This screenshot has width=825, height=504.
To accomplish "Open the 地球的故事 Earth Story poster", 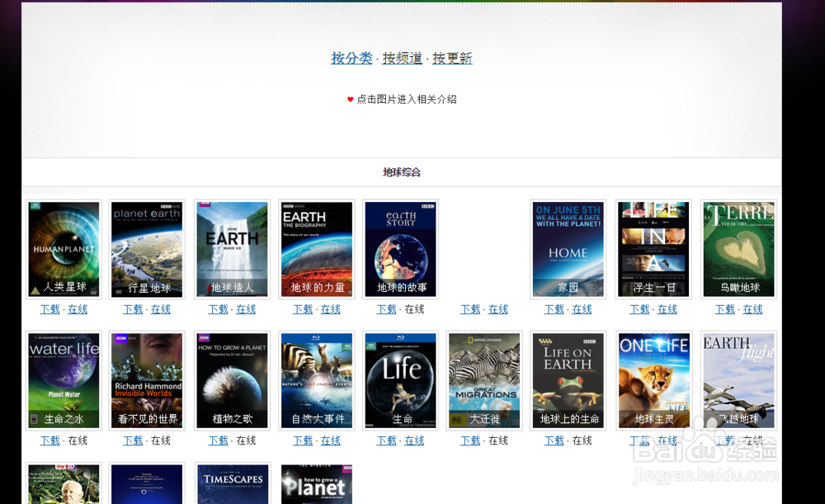I will coord(400,249).
